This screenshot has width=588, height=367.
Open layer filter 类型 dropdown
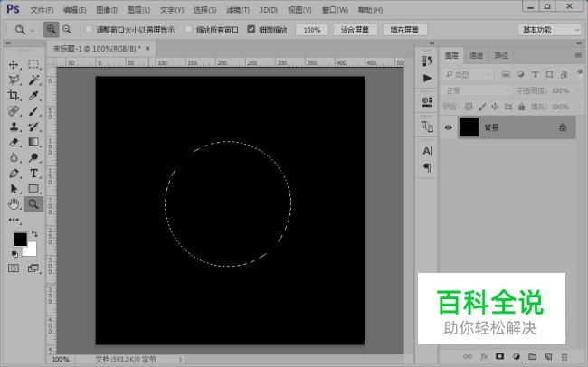pos(468,75)
